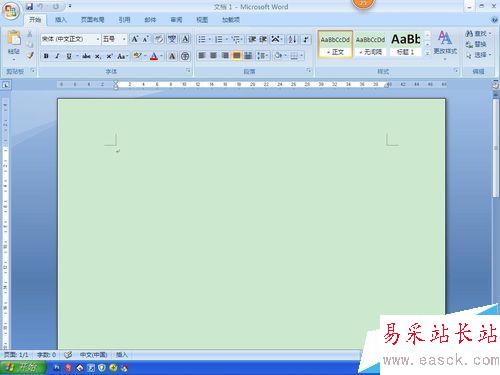Apply character shading

click(x=172, y=56)
